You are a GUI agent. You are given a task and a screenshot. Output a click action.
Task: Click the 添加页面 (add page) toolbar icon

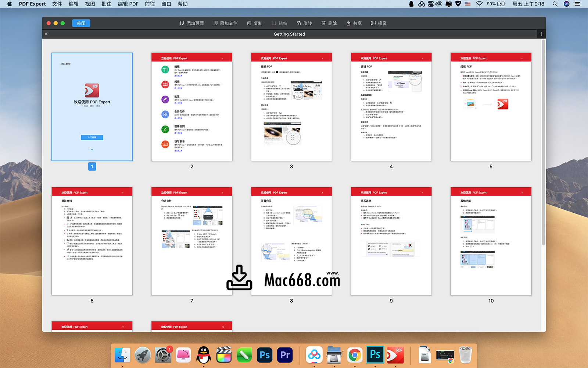(191, 23)
